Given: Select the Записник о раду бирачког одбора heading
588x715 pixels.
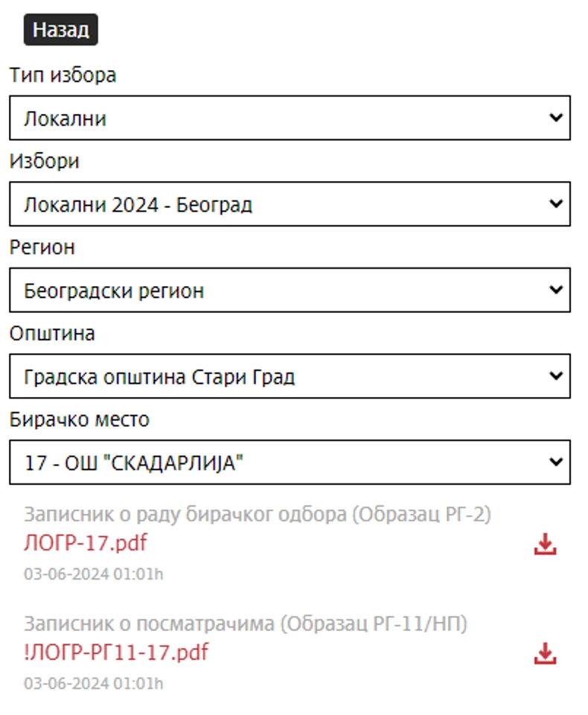Looking at the screenshot, I should [257, 515].
